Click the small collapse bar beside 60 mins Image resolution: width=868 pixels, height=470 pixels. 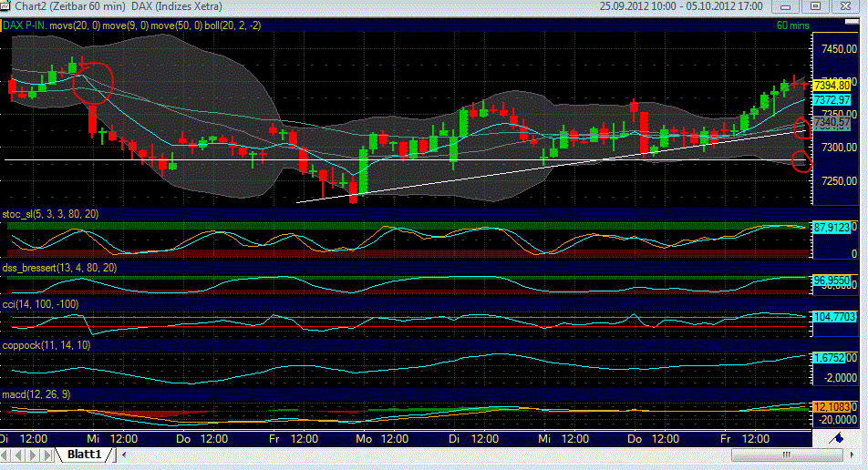pyautogui.click(x=852, y=22)
